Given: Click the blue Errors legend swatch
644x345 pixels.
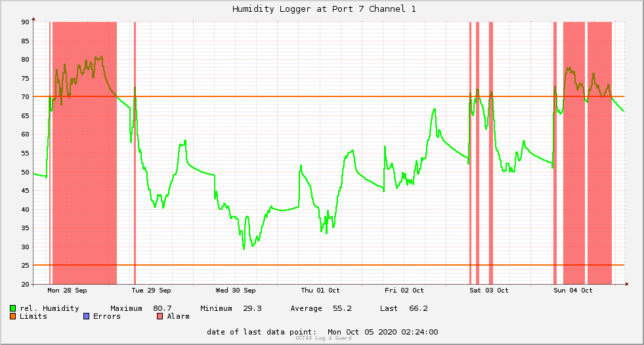Looking at the screenshot, I should pyautogui.click(x=86, y=316).
